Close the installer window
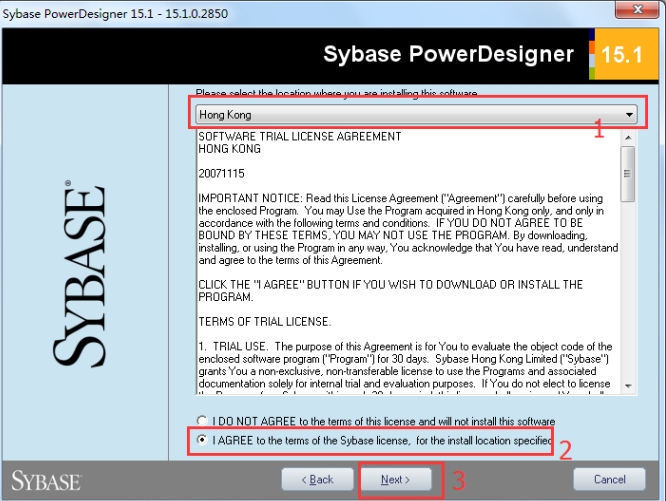 tap(637, 9)
